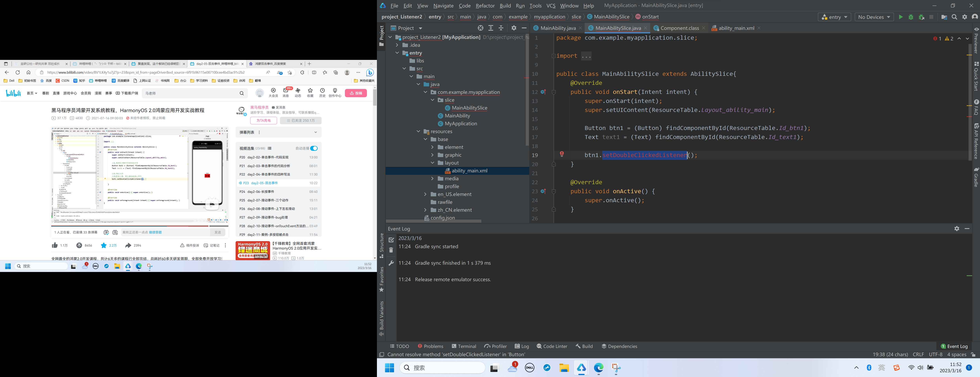Open Event Log settings gear icon
Image resolution: width=980 pixels, height=377 pixels.
(957, 229)
